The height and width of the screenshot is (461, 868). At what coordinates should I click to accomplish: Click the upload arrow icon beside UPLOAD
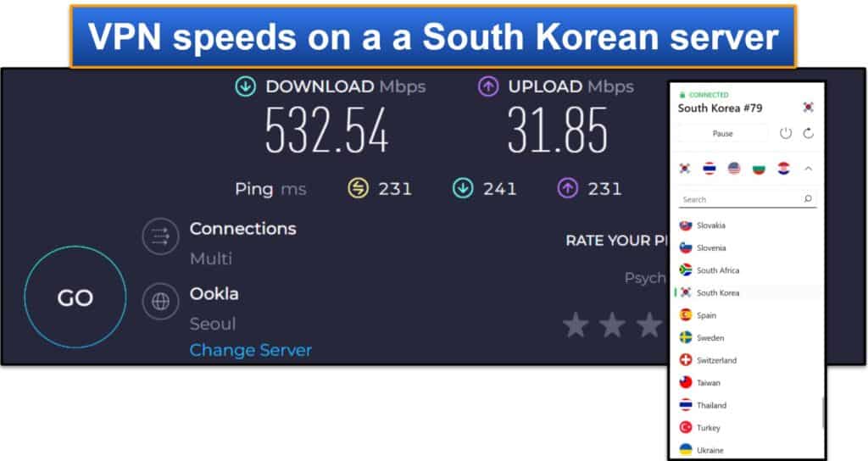point(488,86)
